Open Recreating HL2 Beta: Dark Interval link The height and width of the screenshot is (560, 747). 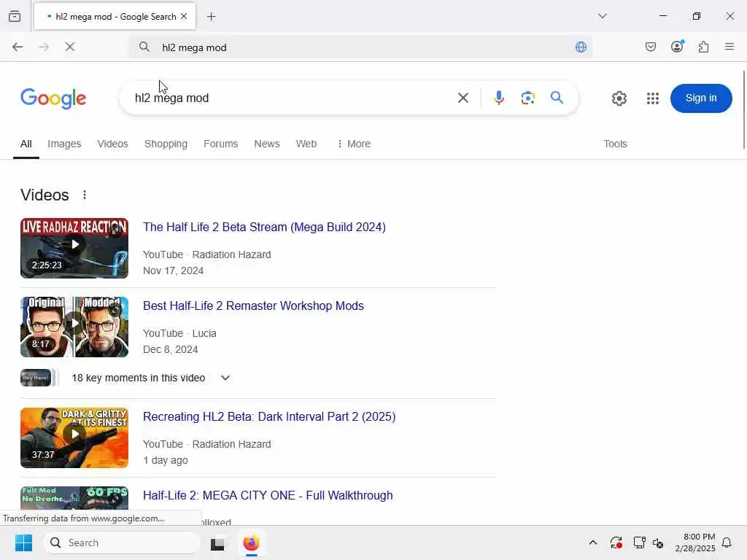coord(269,416)
